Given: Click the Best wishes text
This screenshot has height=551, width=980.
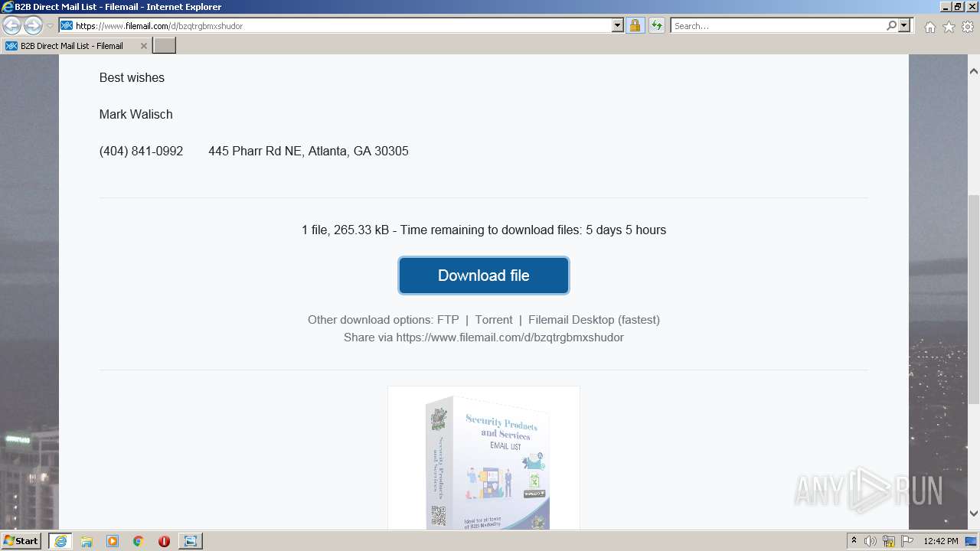Looking at the screenshot, I should 132,77.
